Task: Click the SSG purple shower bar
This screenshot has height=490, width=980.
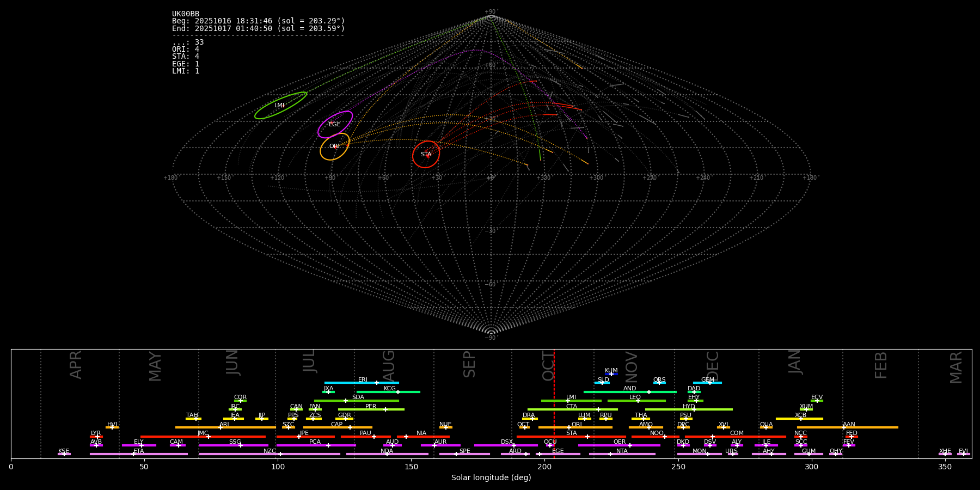Action: click(x=234, y=445)
